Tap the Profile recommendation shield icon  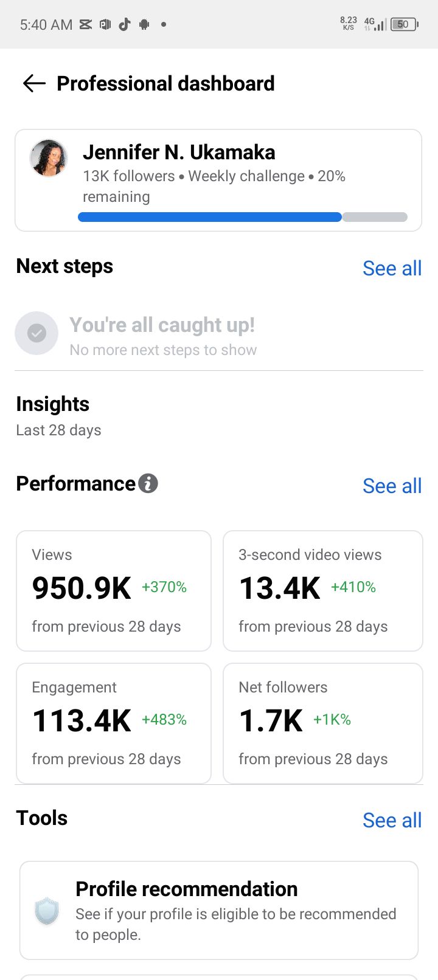(x=47, y=911)
